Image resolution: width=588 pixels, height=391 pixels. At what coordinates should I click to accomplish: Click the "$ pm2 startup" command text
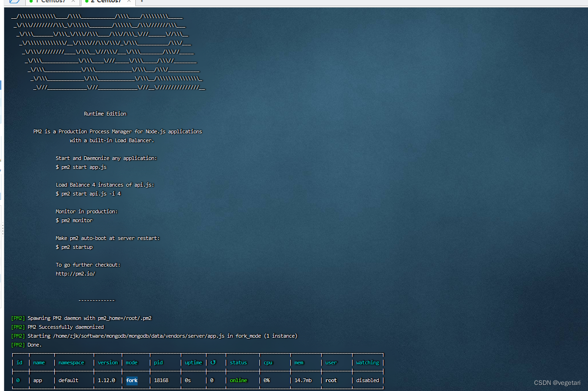coord(74,247)
